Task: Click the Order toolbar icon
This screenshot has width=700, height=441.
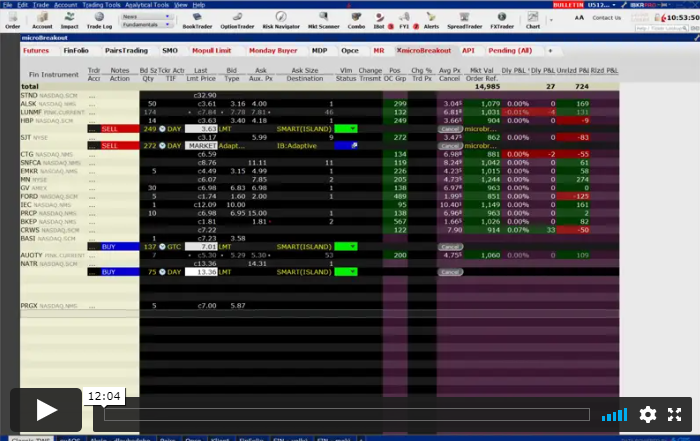Action: tap(12, 21)
